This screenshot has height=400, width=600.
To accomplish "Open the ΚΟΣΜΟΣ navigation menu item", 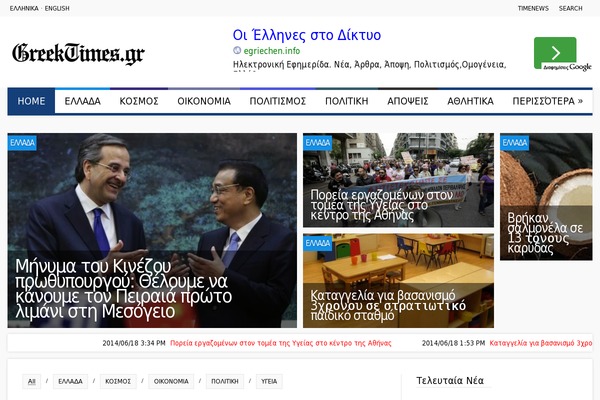I will (x=139, y=101).
